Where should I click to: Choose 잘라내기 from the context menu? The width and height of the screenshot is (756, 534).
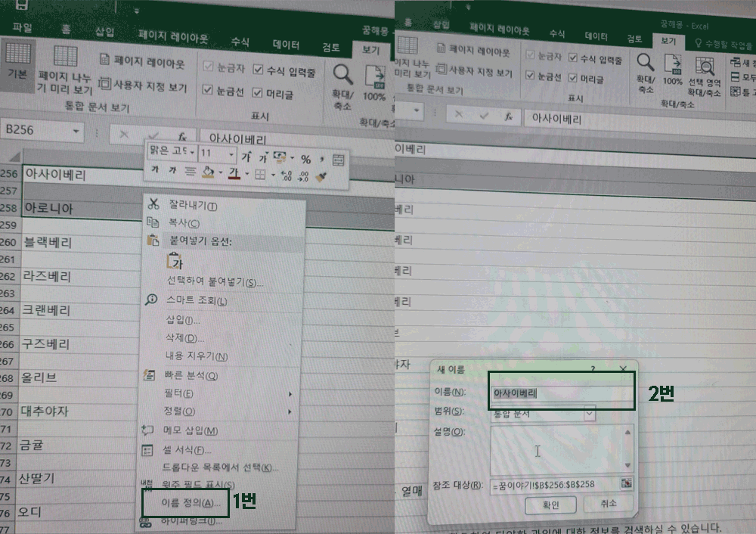coord(192,206)
